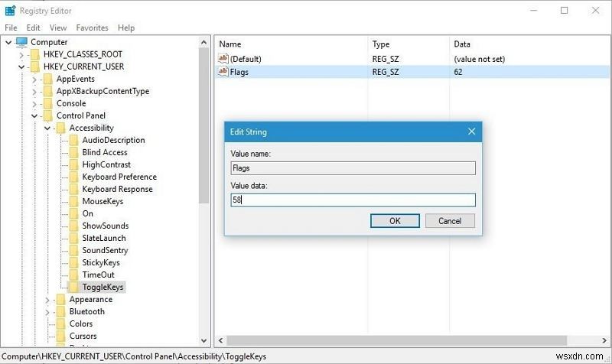Click the SlateLaunch folder icon
The width and height of the screenshot is (612, 364).
[x=73, y=239]
